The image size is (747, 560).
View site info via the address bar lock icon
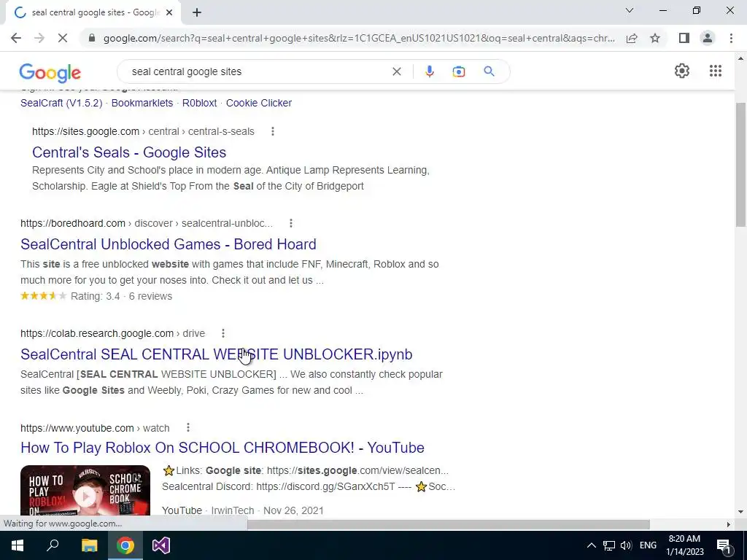tap(92, 38)
